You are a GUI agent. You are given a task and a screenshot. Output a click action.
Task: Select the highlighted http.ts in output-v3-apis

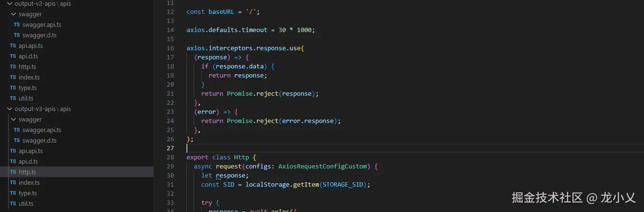[x=76, y=172]
